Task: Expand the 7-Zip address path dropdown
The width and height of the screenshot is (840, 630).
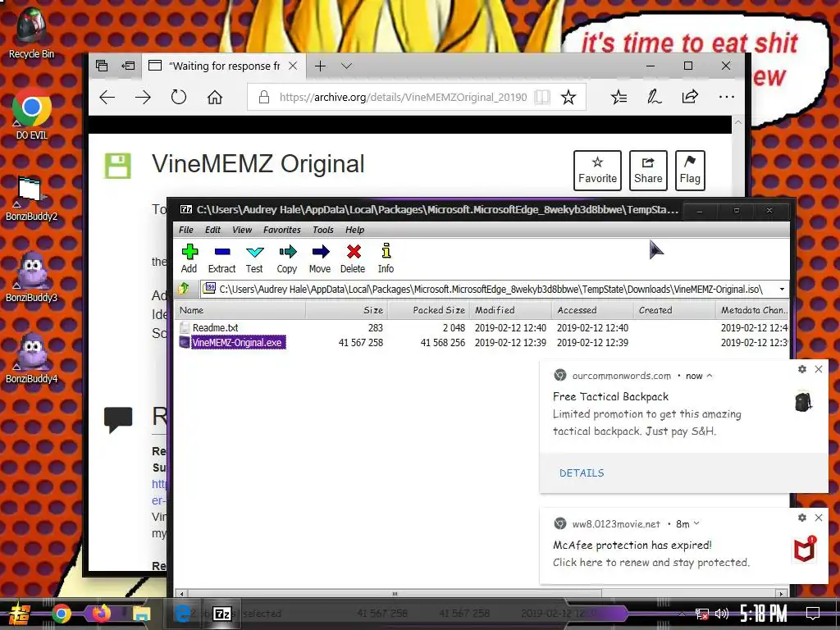Action: pyautogui.click(x=782, y=290)
